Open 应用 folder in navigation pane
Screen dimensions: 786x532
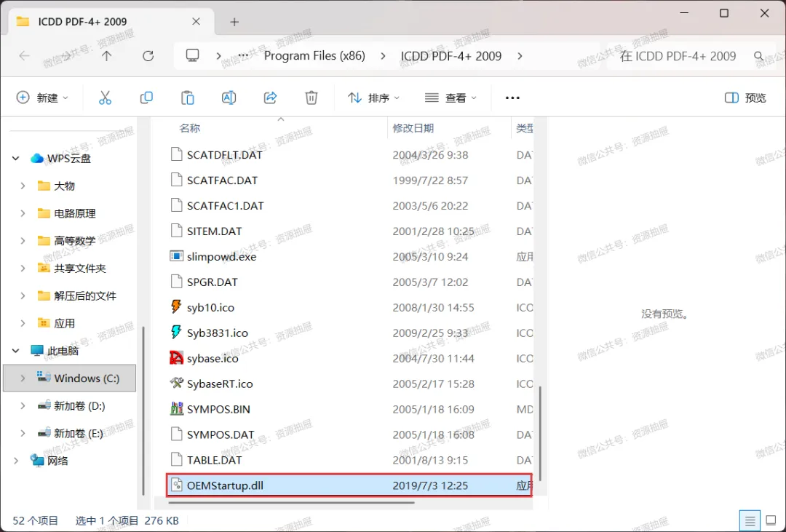click(x=64, y=323)
